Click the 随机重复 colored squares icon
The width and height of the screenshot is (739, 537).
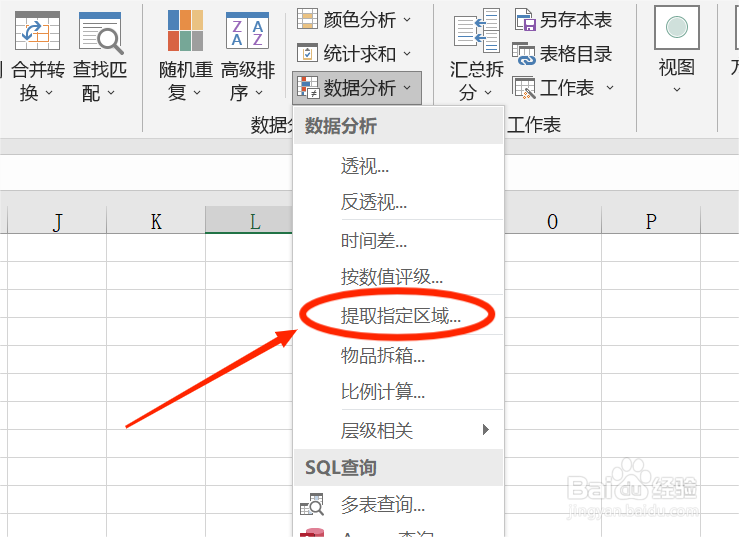point(186,31)
